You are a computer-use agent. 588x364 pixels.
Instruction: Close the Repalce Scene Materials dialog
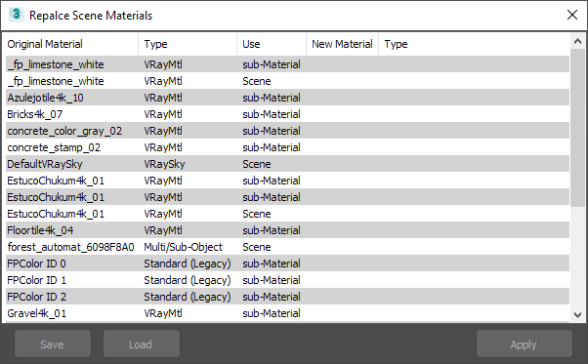572,15
